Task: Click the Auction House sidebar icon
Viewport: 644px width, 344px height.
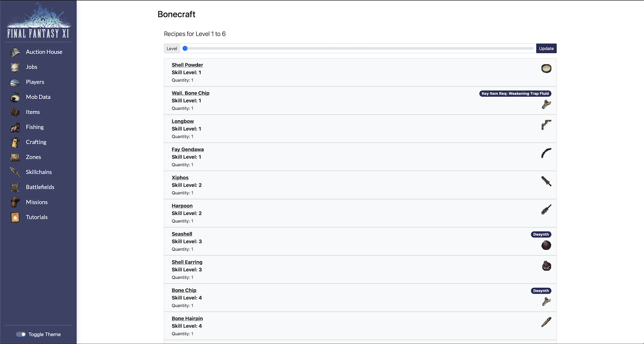Action: pyautogui.click(x=15, y=52)
